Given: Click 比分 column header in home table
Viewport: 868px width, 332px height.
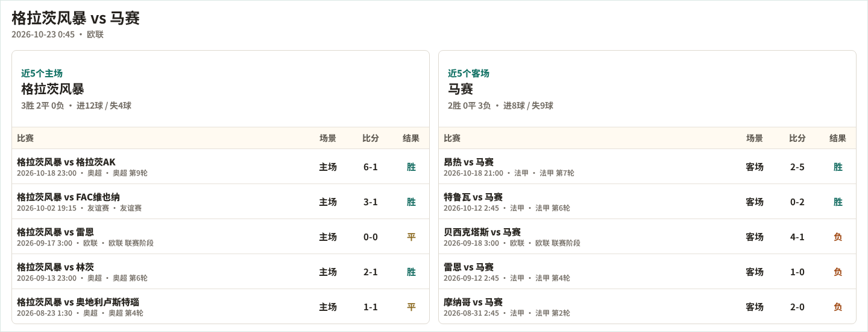Looking at the screenshot, I should pos(371,138).
